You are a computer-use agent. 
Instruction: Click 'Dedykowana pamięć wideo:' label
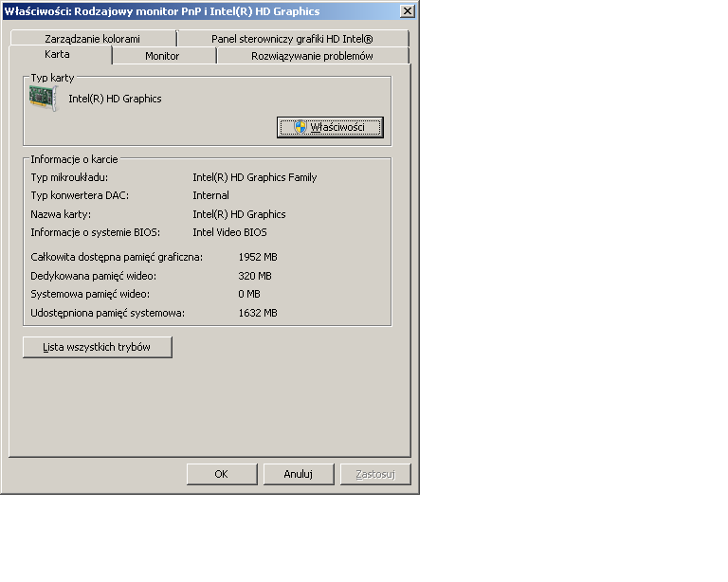(x=93, y=276)
